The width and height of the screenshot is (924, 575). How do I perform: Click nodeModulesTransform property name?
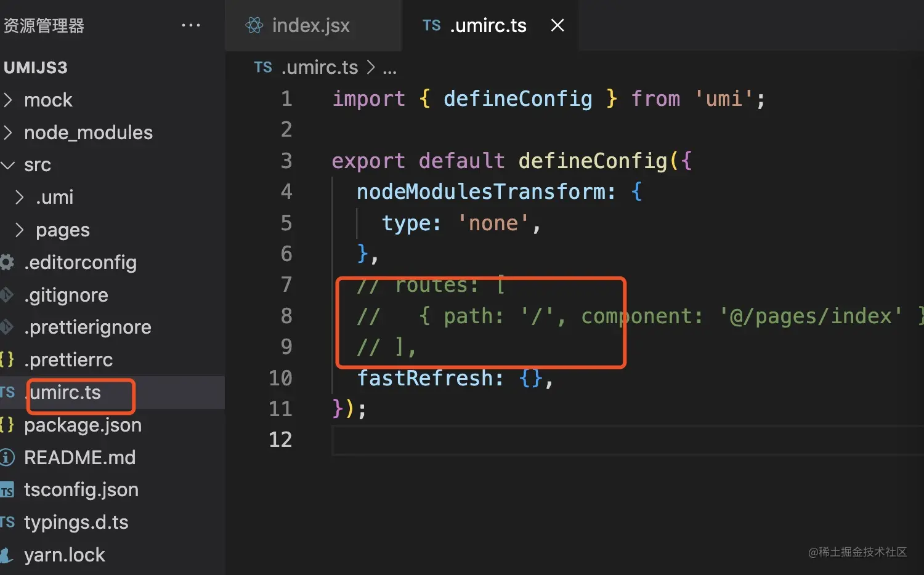click(x=481, y=191)
